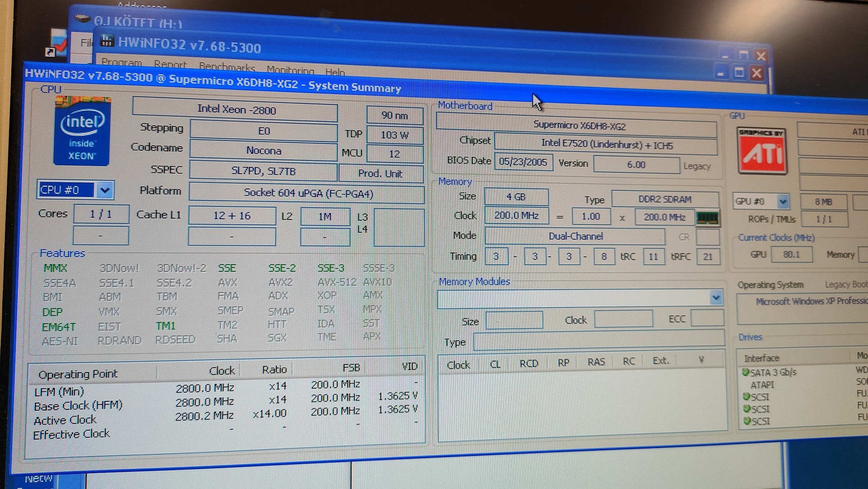The height and width of the screenshot is (489, 868).
Task: Click the Intel Inside Xeon logo
Action: click(x=81, y=132)
